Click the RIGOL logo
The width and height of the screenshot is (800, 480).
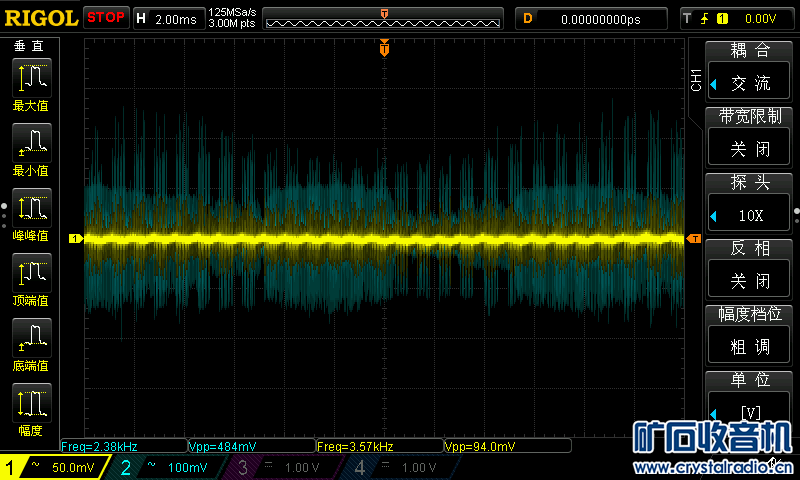click(40, 18)
